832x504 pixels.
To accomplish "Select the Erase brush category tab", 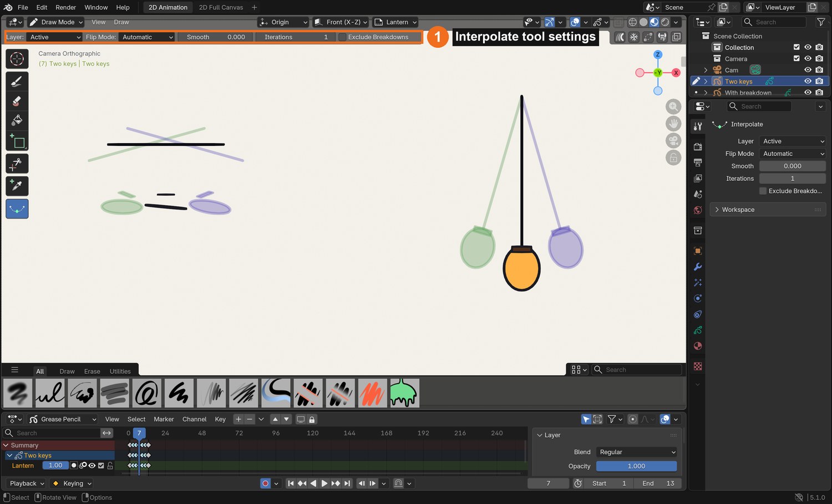I will click(92, 371).
